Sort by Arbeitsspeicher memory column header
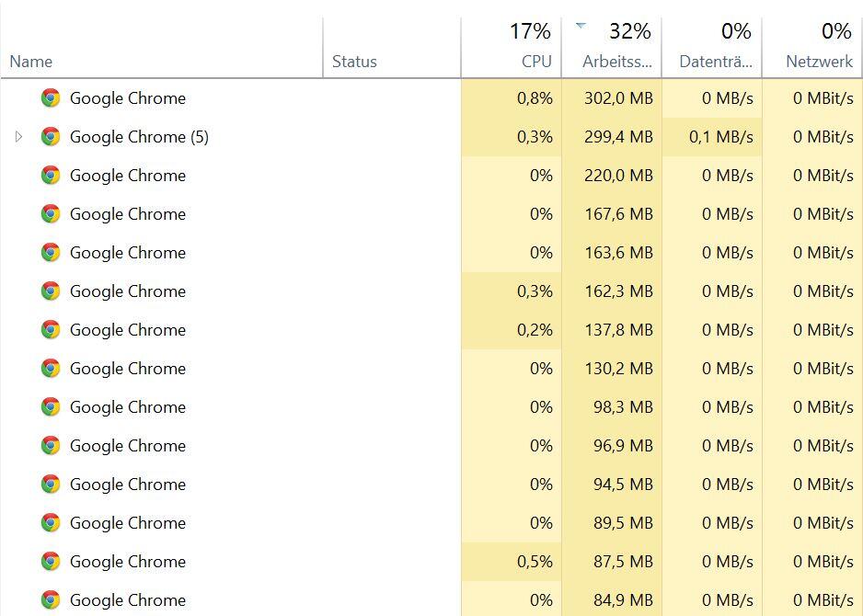The width and height of the screenshot is (863, 616). (612, 47)
